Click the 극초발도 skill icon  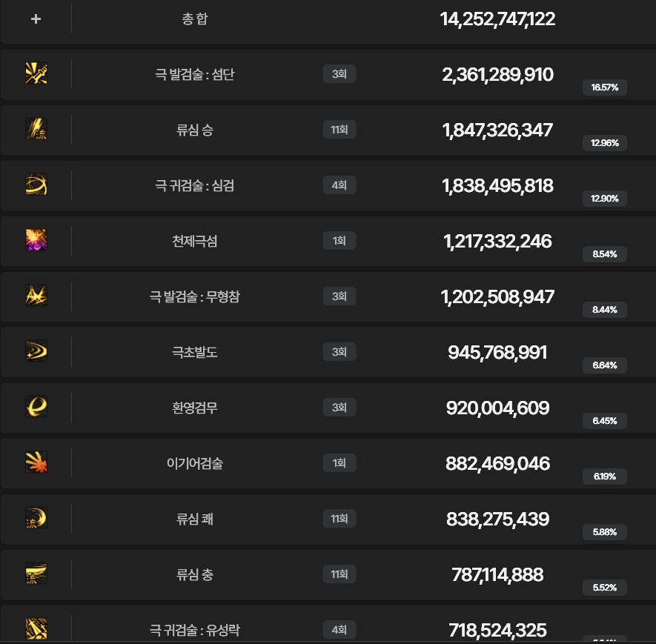pyautogui.click(x=36, y=352)
